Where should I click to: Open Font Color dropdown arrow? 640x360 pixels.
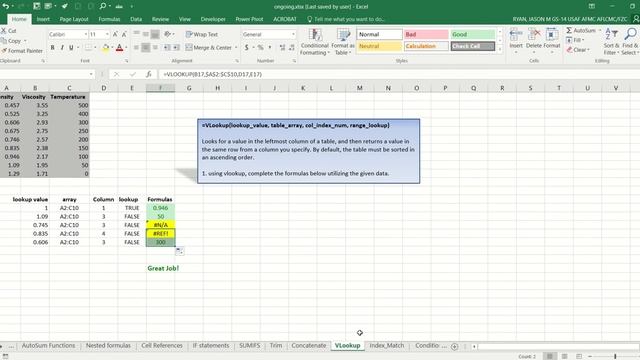pyautogui.click(x=126, y=48)
